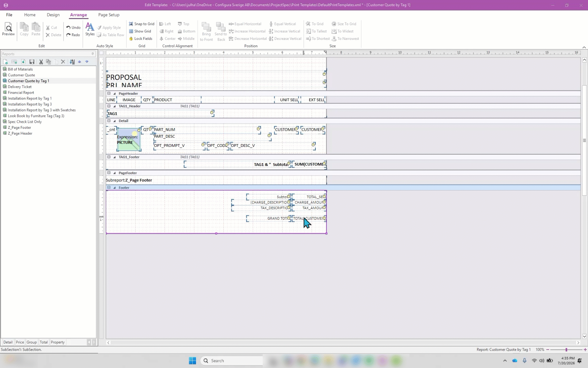Select the Delivery Ticket report
588x368 pixels.
(20, 87)
